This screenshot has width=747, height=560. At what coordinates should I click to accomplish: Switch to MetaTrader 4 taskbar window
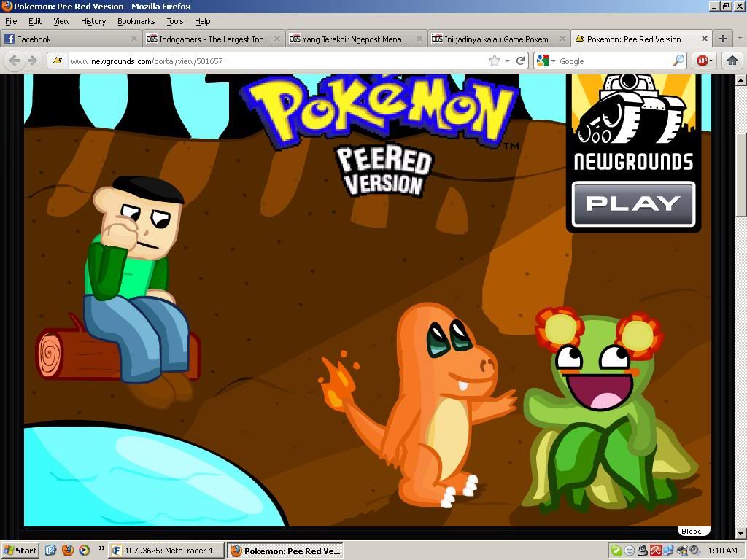pos(166,551)
